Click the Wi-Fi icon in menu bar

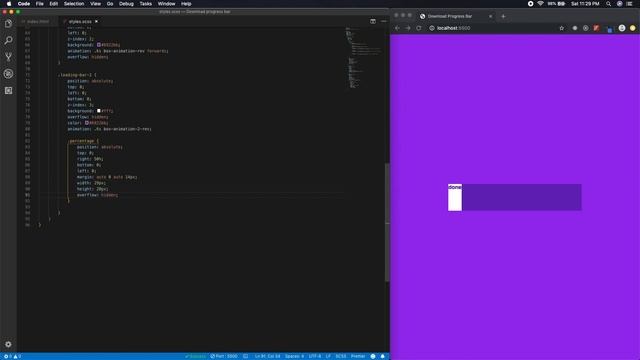pos(540,4)
